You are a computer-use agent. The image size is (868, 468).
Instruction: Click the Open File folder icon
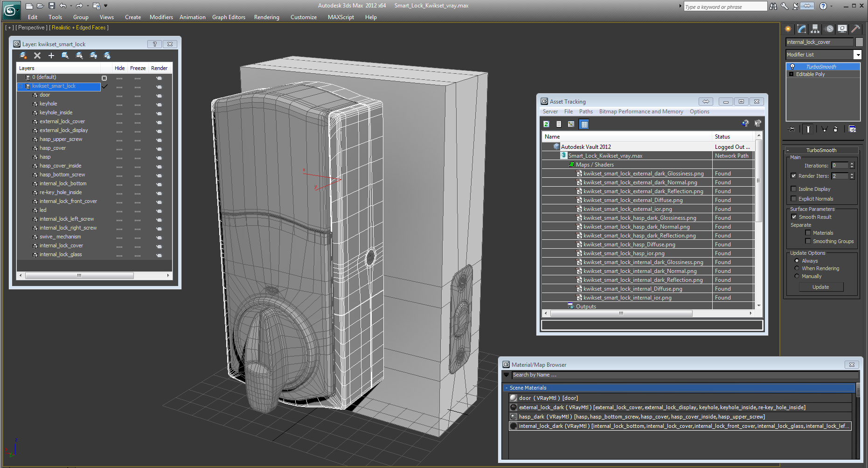click(40, 6)
